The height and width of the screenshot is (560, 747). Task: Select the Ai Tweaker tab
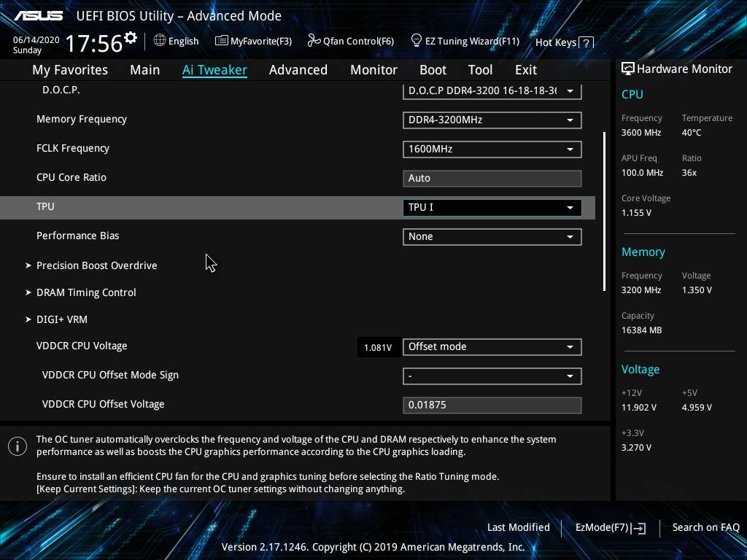[214, 70]
